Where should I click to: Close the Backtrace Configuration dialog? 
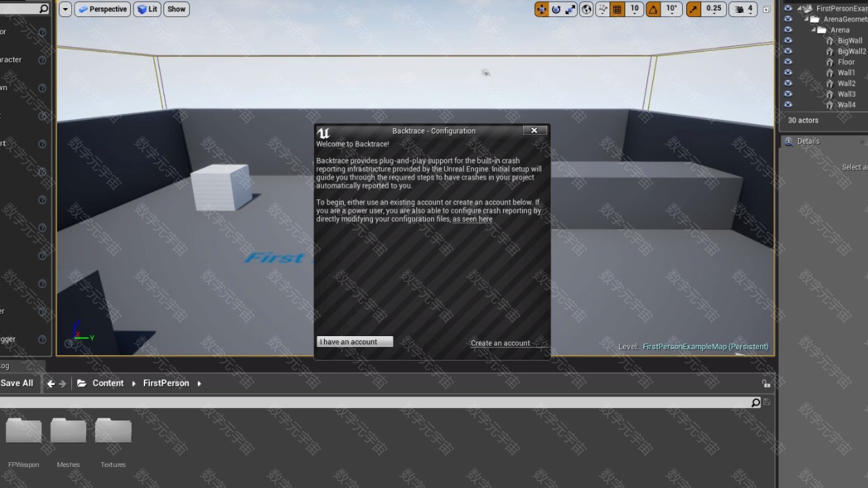534,130
